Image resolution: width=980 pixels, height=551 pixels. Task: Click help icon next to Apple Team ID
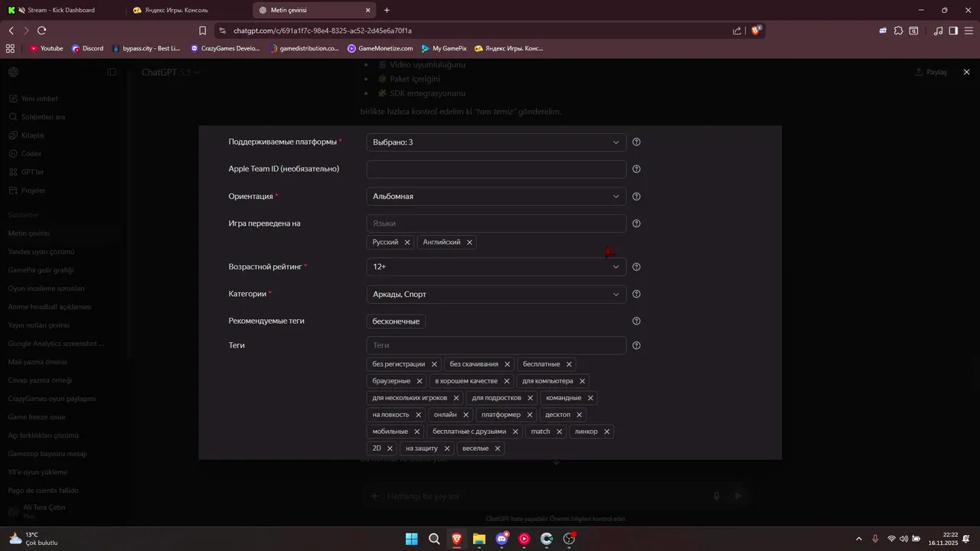[x=637, y=169]
